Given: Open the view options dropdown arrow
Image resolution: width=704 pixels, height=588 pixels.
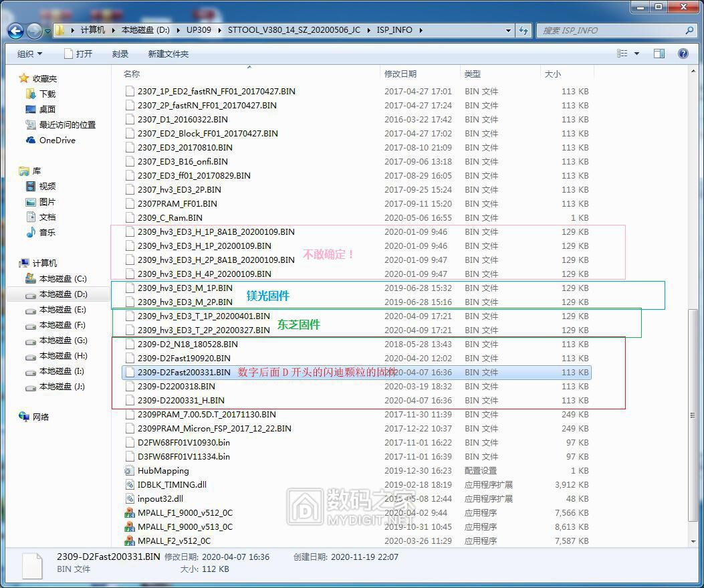Looking at the screenshot, I should click(636, 54).
